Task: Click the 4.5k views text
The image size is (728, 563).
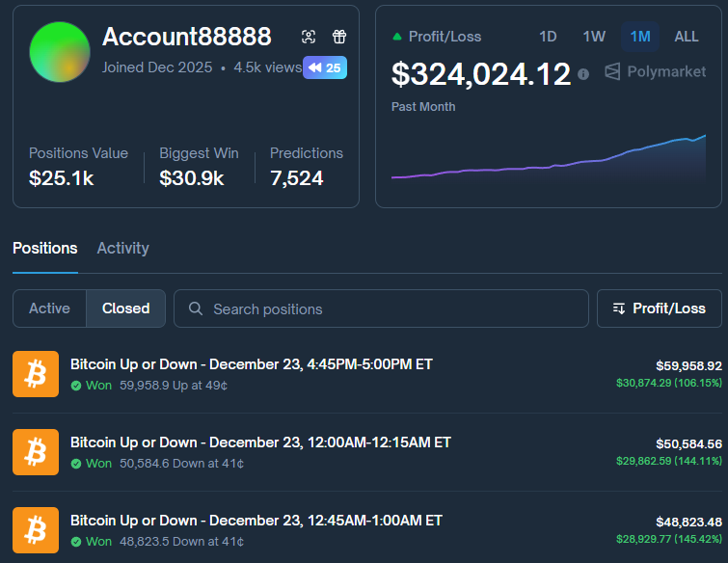Action: [268, 67]
